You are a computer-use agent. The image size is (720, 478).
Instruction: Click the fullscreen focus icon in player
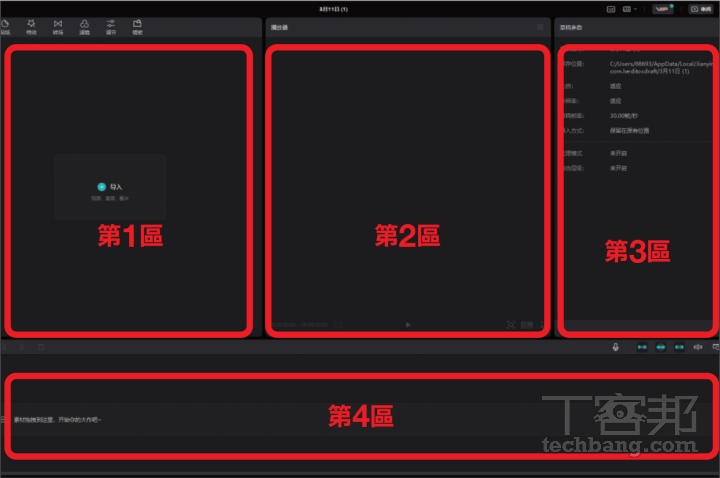point(511,325)
